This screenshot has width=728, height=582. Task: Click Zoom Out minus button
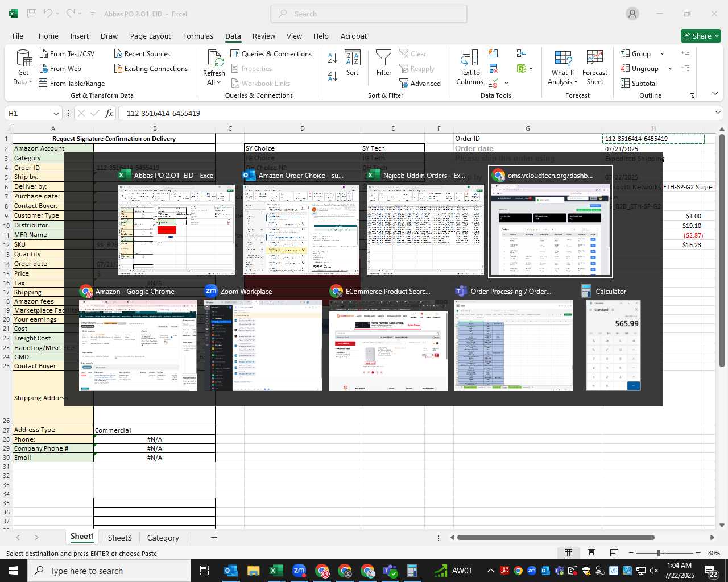coord(631,553)
